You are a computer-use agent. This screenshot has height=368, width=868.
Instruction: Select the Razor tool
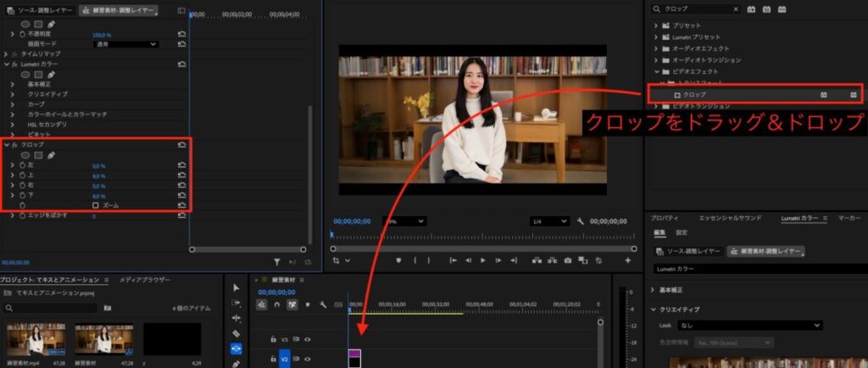tap(236, 333)
